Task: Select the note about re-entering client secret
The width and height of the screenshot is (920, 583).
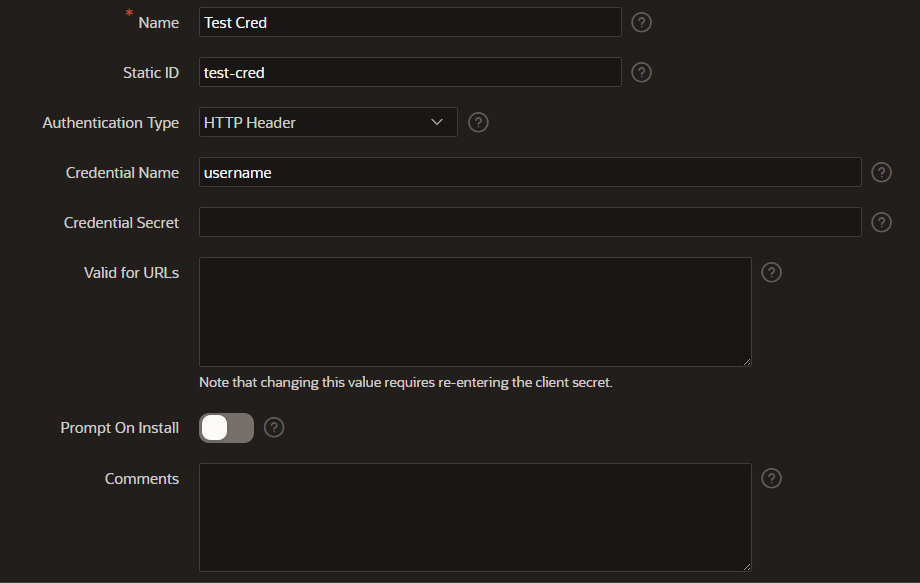Action: (x=405, y=382)
